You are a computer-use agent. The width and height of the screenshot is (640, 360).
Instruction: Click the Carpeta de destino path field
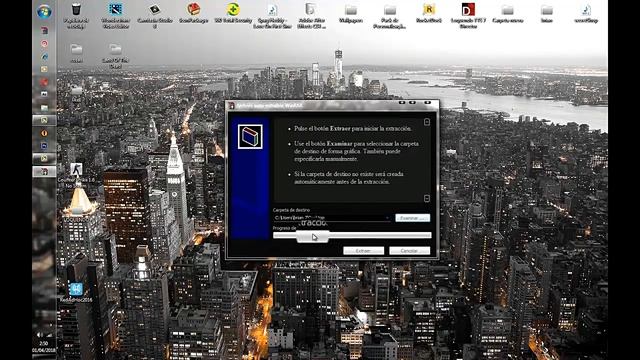pyautogui.click(x=332, y=218)
